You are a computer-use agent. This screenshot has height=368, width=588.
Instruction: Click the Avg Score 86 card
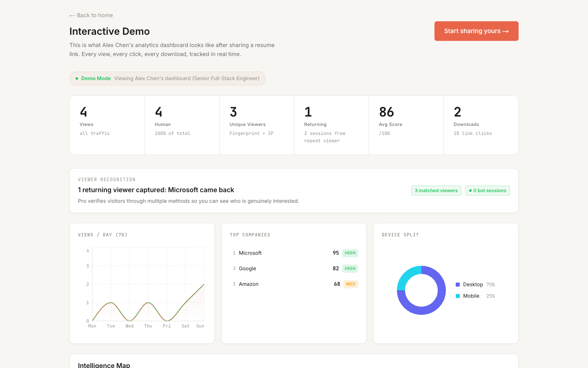point(406,123)
